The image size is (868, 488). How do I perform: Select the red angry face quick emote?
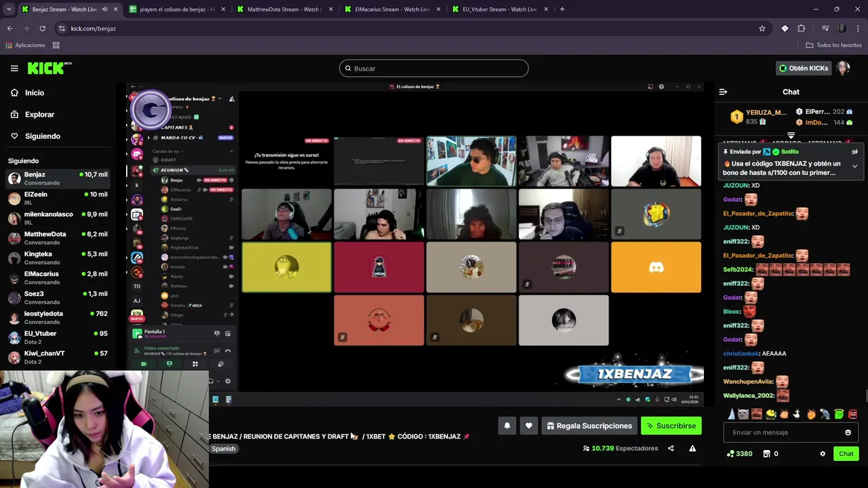coord(853,414)
